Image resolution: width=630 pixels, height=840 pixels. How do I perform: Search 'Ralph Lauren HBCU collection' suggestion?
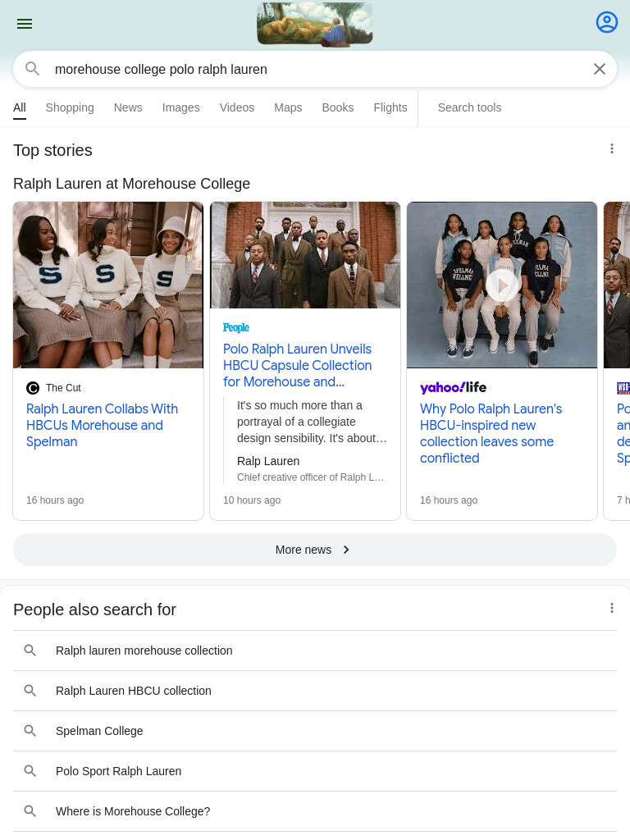[x=315, y=691]
